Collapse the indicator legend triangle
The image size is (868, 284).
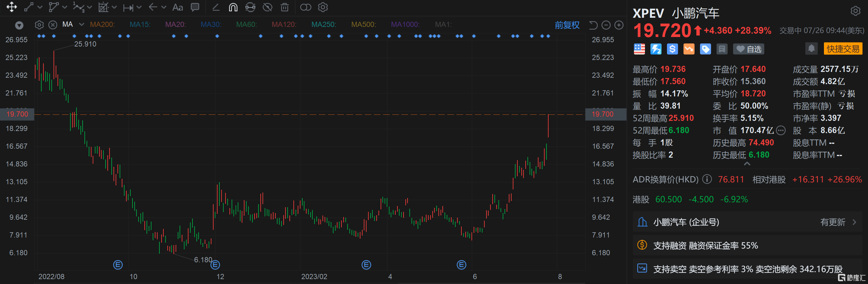pyautogui.click(x=19, y=25)
